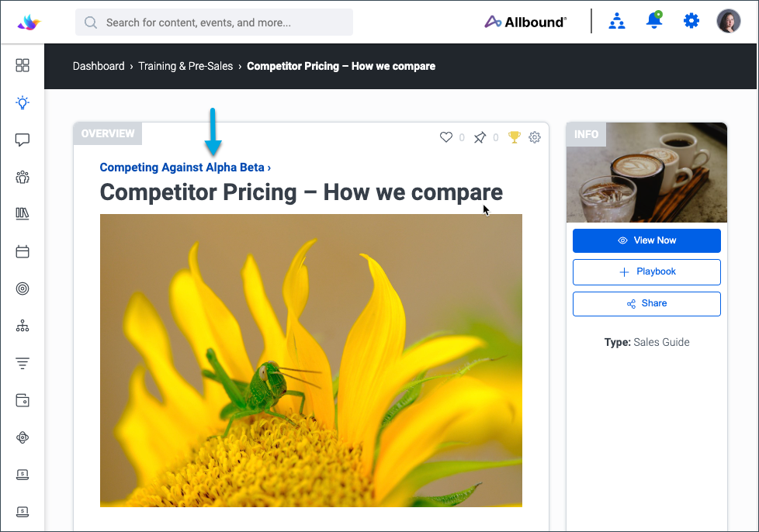Open the dashboard grid icon in sidebar

[x=23, y=65]
